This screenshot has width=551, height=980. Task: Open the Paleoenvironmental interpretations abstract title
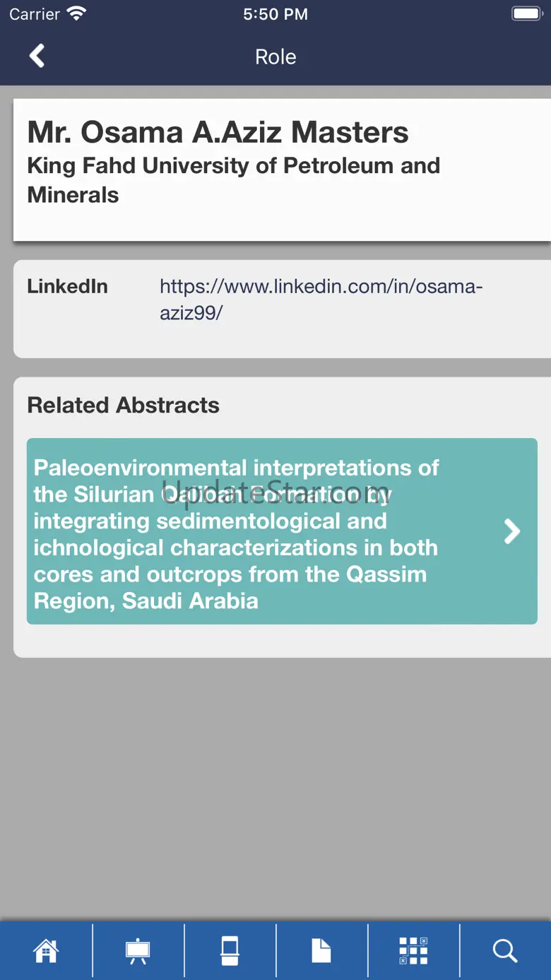tap(236, 533)
